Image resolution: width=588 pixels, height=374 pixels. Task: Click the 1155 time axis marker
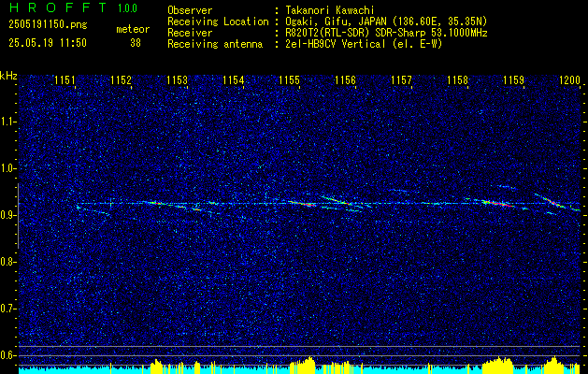click(x=289, y=80)
